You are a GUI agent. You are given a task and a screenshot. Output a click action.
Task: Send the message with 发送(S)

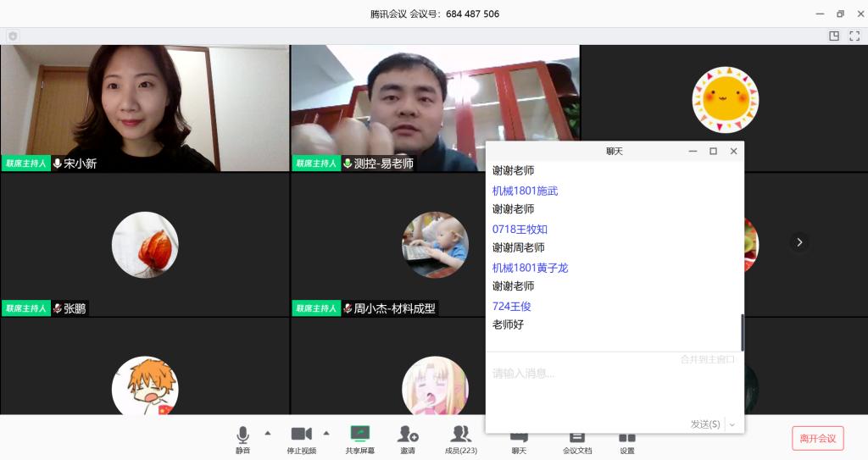704,424
